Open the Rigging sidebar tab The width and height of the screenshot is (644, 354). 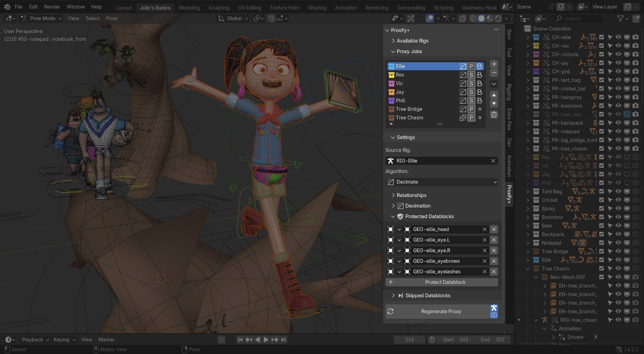point(509,92)
